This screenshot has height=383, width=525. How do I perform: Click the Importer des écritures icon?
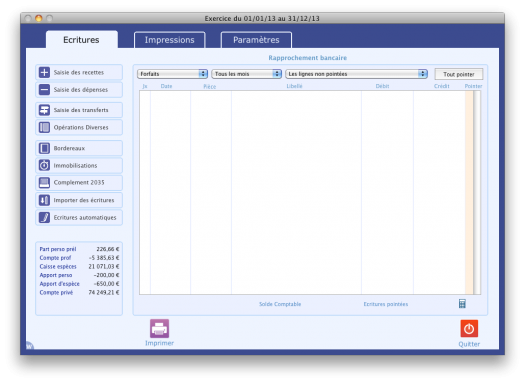coord(44,200)
